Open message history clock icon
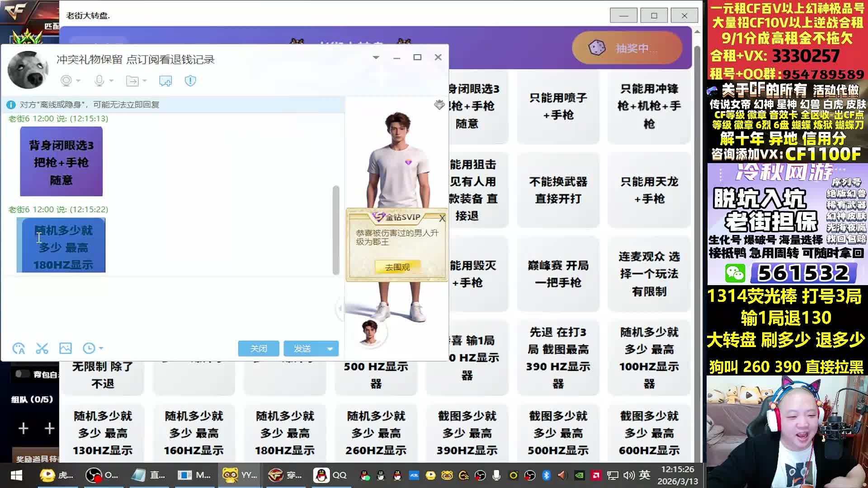This screenshot has height=488, width=868. [x=89, y=348]
